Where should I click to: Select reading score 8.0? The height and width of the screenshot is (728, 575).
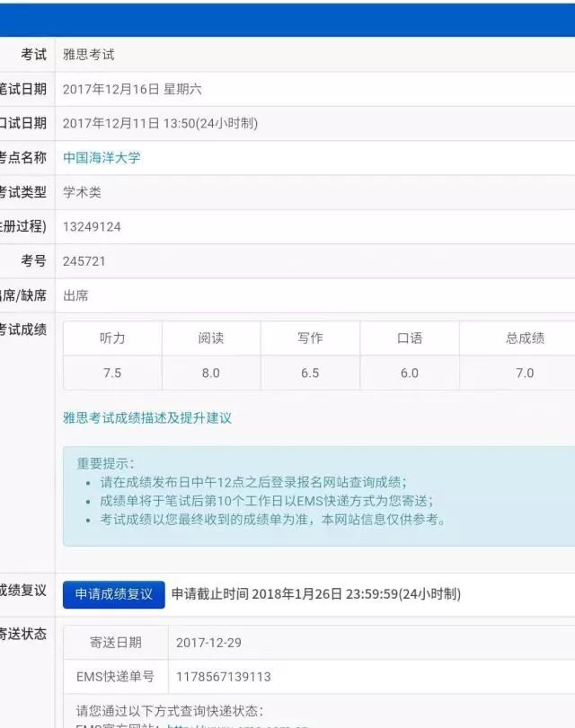point(211,373)
